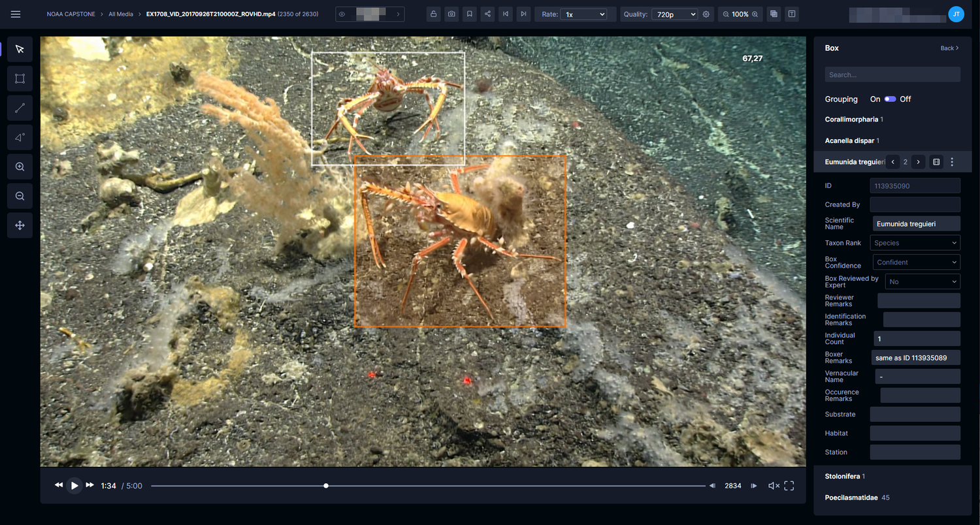Select the pan/move tool
The image size is (980, 525).
point(20,225)
